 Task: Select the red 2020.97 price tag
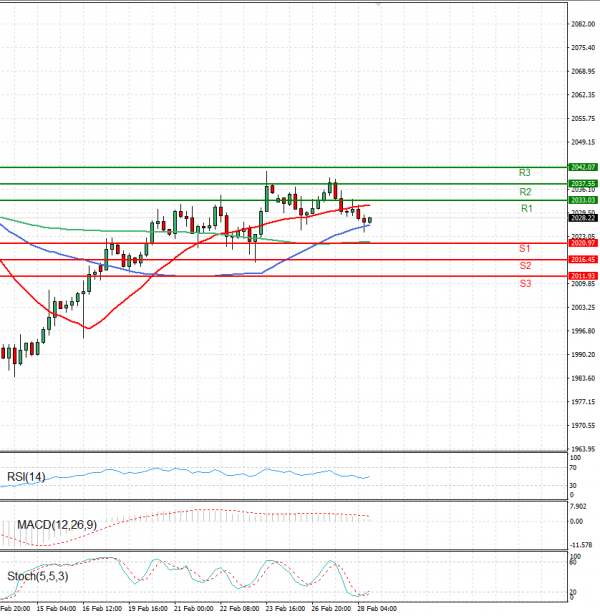(x=583, y=243)
